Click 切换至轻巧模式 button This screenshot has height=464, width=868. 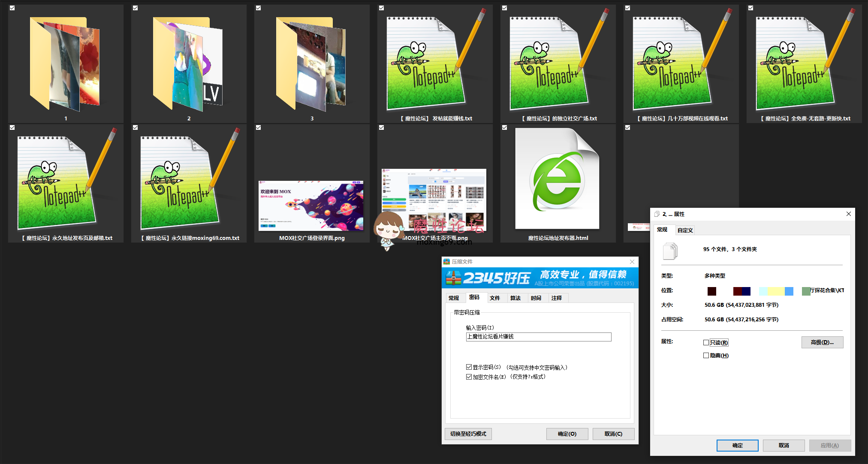tap(468, 434)
